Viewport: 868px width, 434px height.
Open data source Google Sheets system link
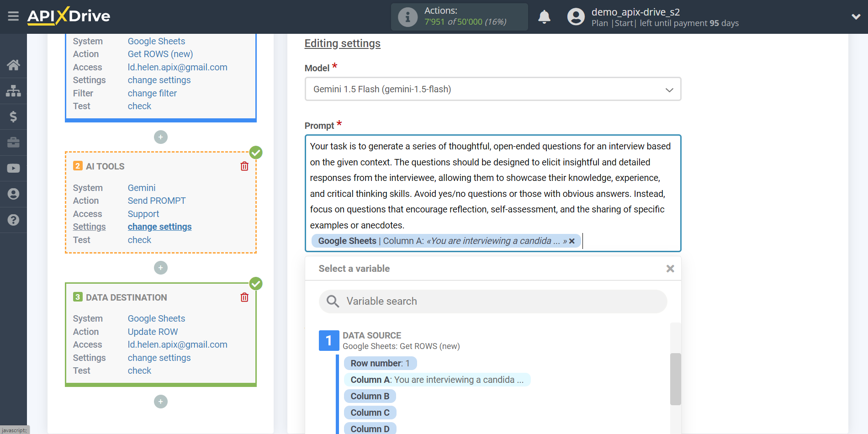[156, 41]
